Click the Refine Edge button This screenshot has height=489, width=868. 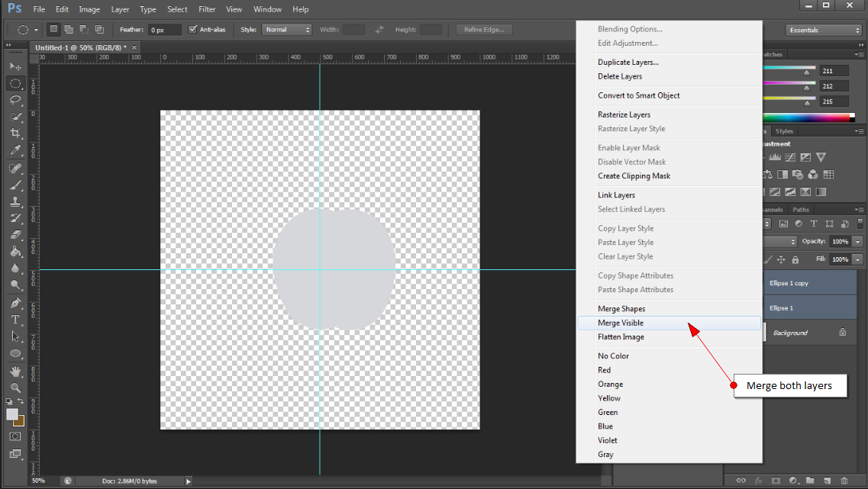click(483, 29)
